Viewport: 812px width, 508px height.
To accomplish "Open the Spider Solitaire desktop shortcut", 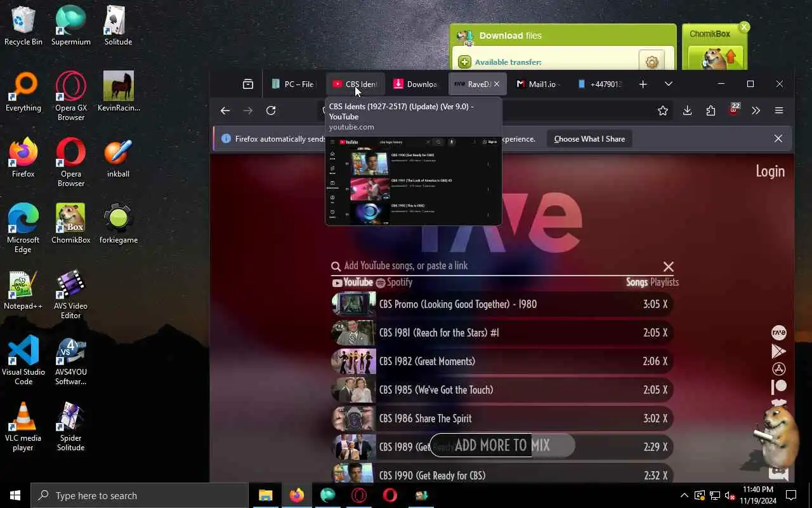I will [71, 427].
